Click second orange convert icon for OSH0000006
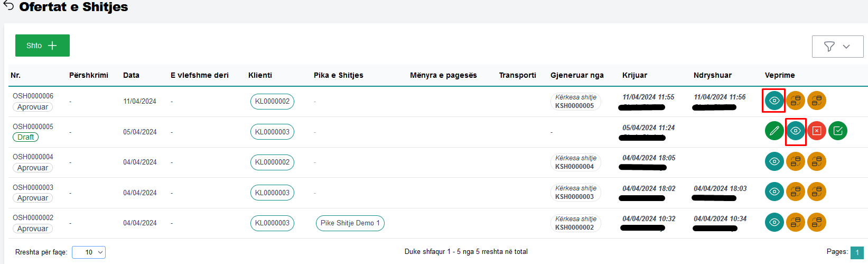This screenshot has height=264, width=868. point(816,101)
